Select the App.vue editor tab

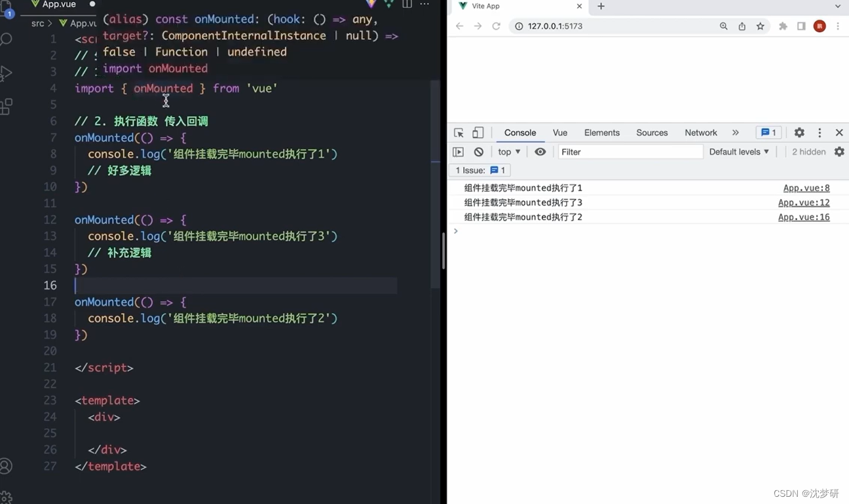pyautogui.click(x=59, y=5)
